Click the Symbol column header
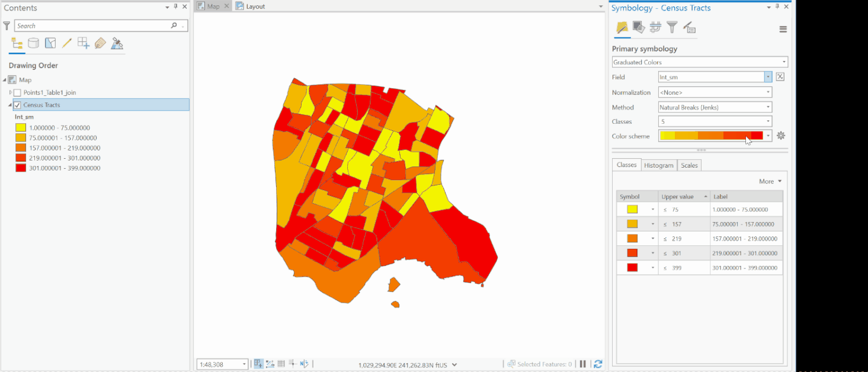The image size is (868, 372). pos(637,197)
